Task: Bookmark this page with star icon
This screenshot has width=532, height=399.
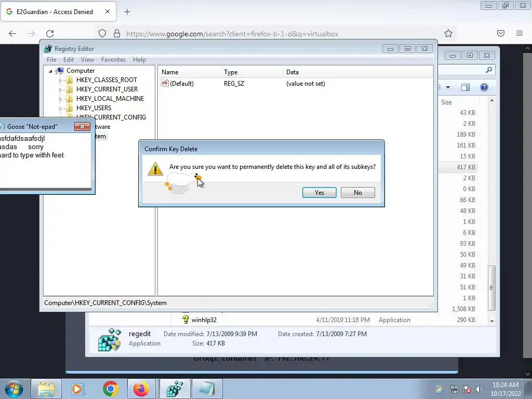Action: pos(448,33)
